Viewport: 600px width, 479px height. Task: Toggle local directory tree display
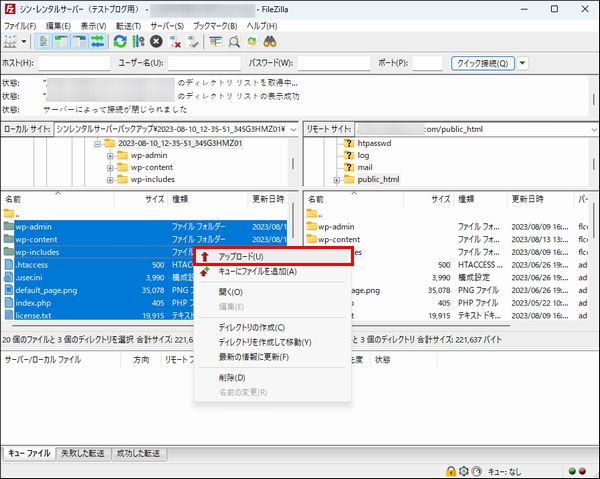[x=61, y=41]
